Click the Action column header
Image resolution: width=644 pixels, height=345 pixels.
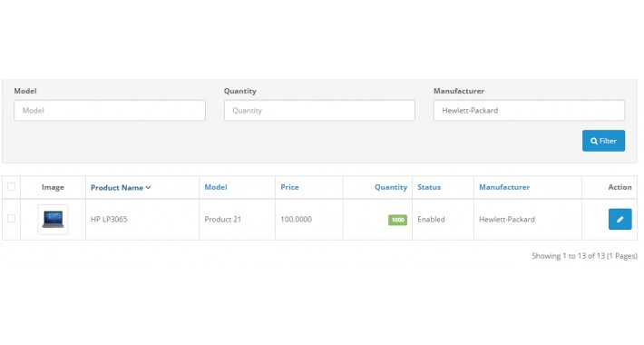click(620, 187)
